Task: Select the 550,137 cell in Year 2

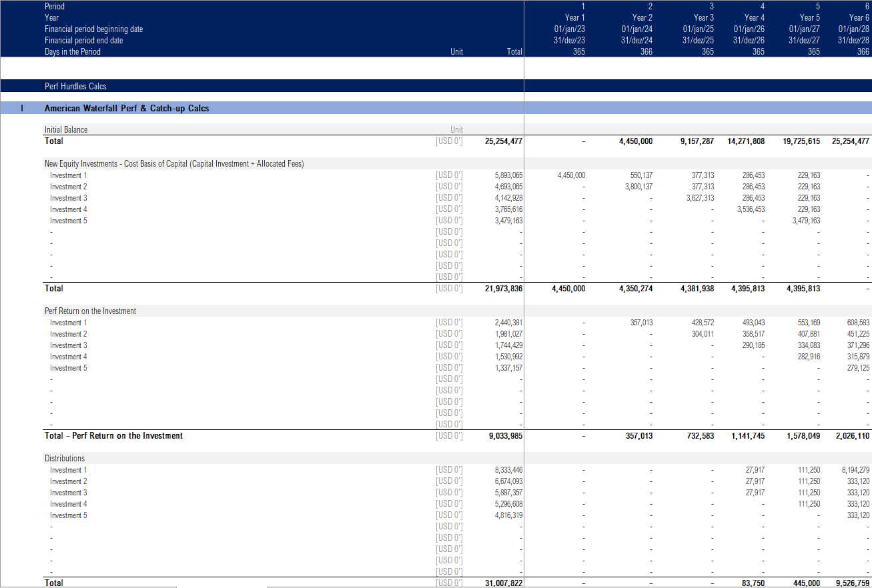Action: [x=641, y=175]
